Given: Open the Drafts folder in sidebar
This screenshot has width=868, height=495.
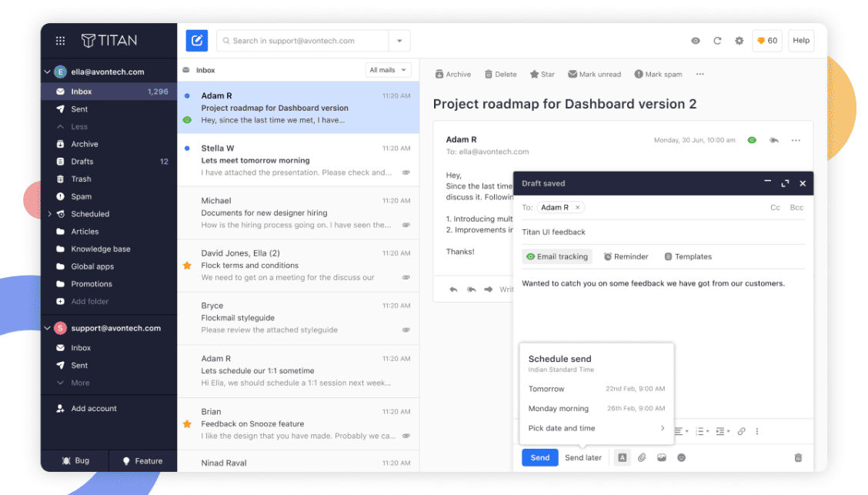Looking at the screenshot, I should (82, 162).
